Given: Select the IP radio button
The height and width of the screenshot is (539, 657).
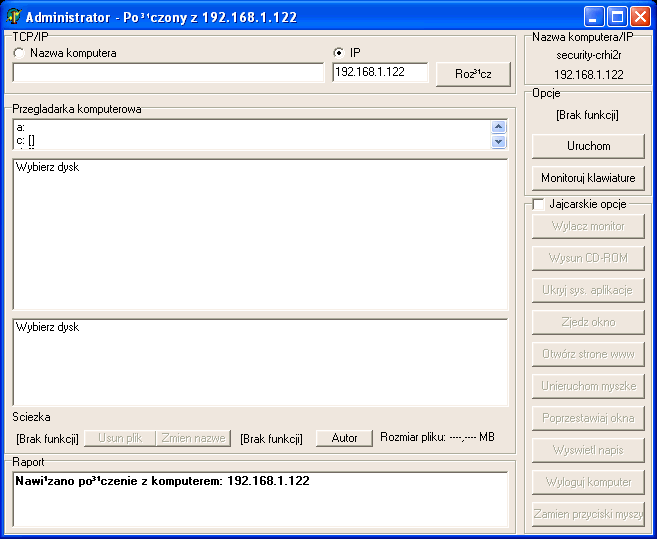Looking at the screenshot, I should pyautogui.click(x=339, y=53).
